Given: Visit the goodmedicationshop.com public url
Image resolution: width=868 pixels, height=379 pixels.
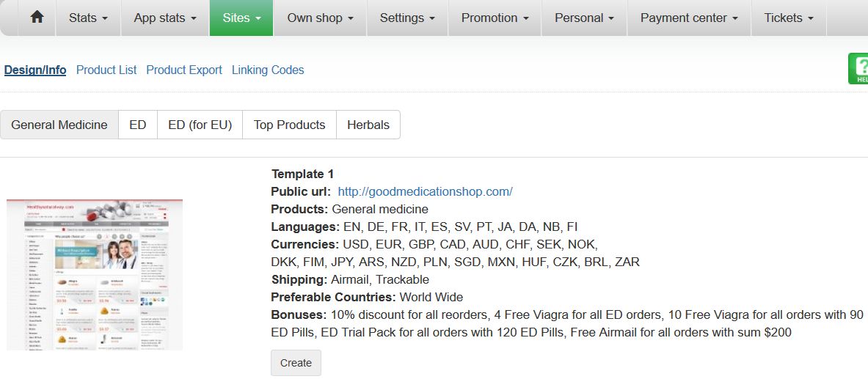Looking at the screenshot, I should click(425, 192).
